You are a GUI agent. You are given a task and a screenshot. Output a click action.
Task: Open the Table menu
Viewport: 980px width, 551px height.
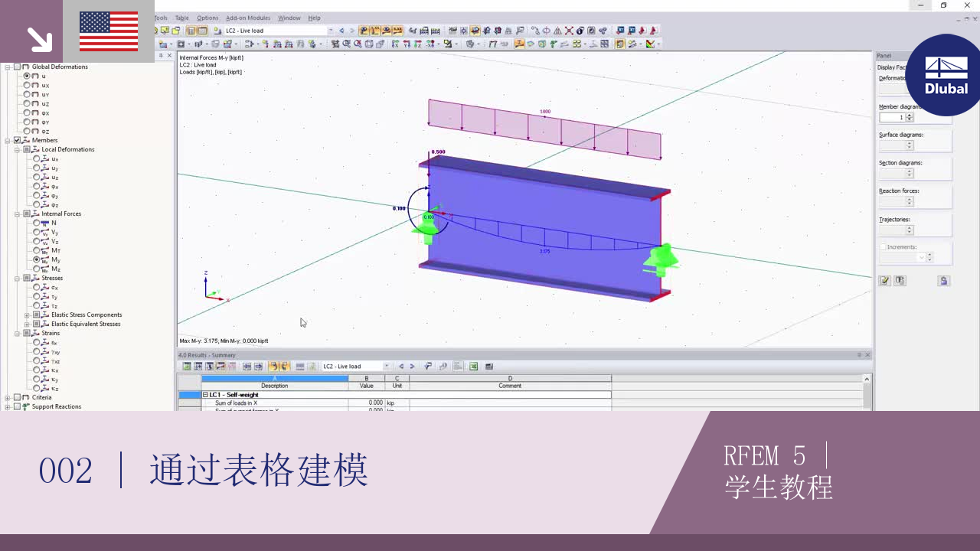(x=181, y=18)
